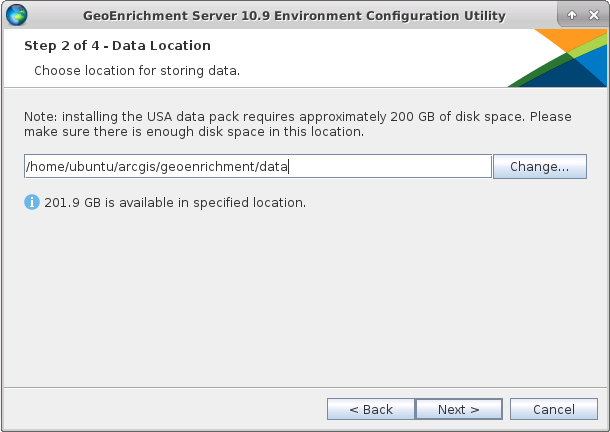Click the globe icon in the title bar

[x=17, y=15]
